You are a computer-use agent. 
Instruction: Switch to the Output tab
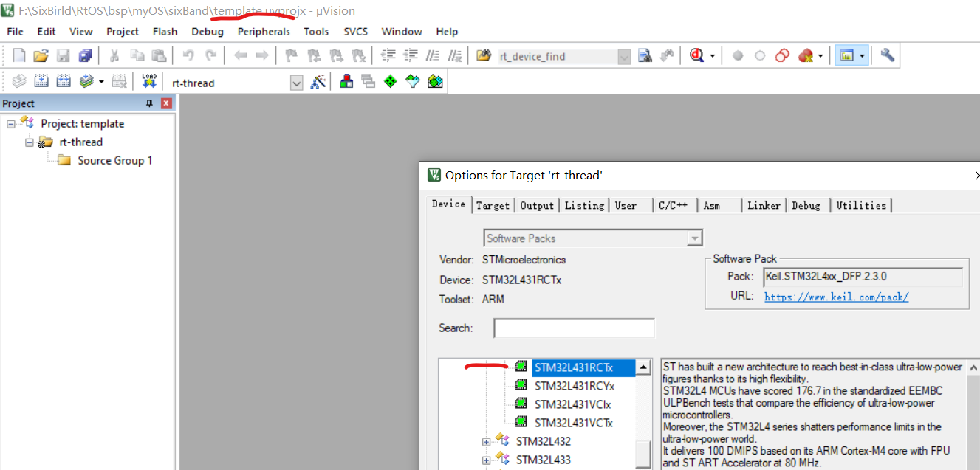(537, 205)
